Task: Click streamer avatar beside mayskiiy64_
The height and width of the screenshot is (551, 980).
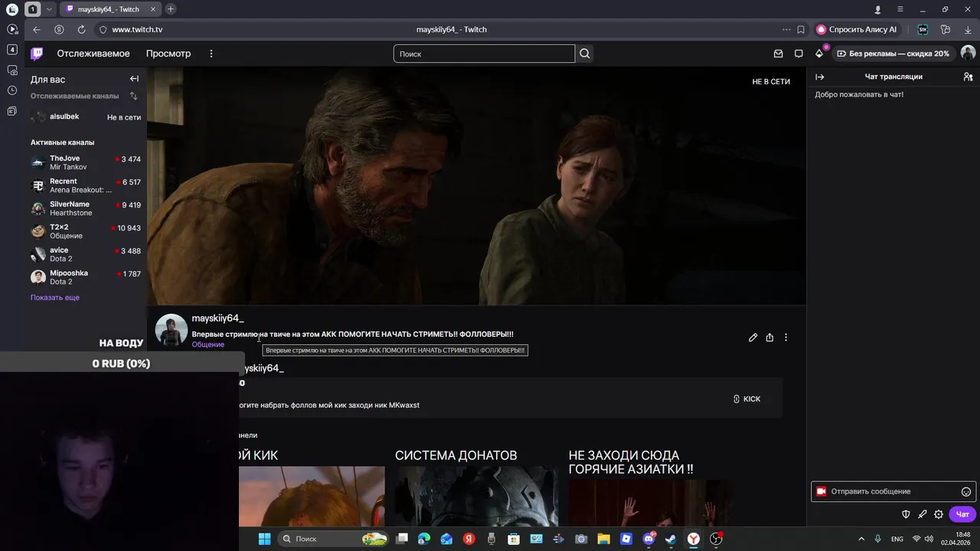Action: [171, 330]
